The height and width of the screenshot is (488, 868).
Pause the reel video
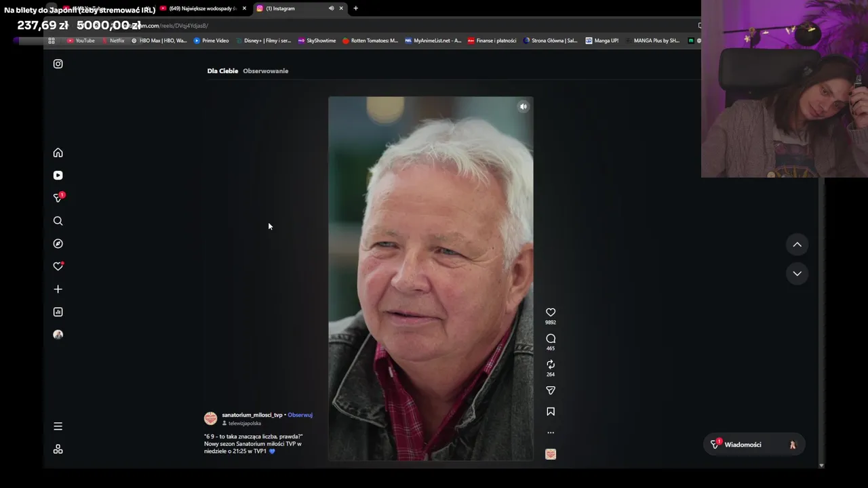tap(431, 279)
